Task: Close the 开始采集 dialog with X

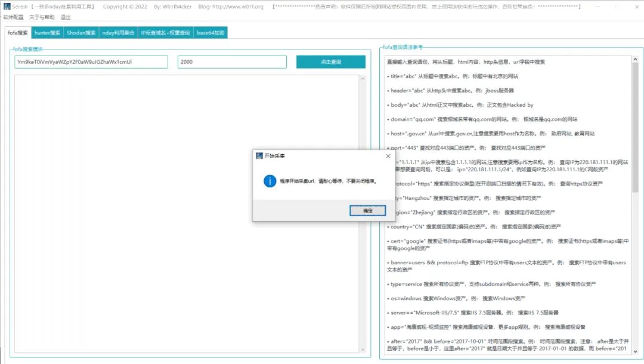Action: click(x=388, y=156)
